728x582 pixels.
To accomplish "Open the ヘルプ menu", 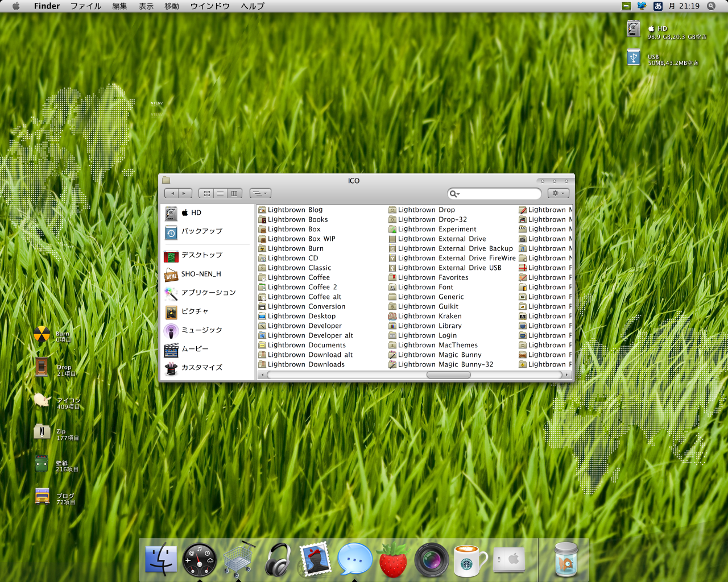I will pos(253,6).
